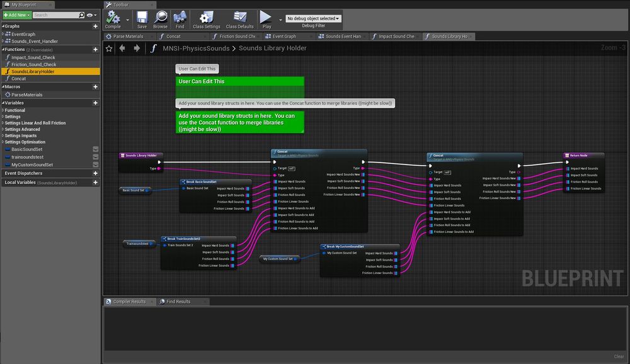630x364 pixels.
Task: Toggle trainsoundstest variable visibility
Action: (x=95, y=157)
